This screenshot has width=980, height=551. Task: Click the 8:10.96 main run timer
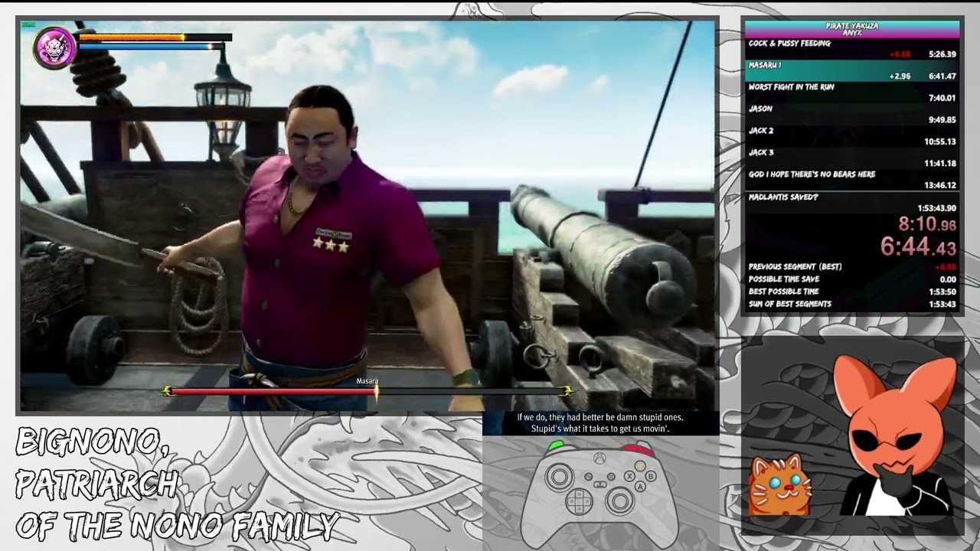pos(927,226)
